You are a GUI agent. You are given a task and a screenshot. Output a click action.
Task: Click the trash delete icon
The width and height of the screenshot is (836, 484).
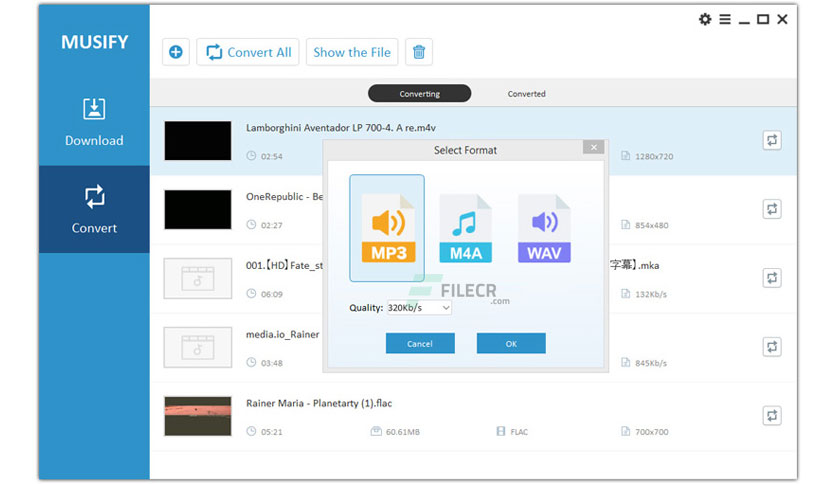pos(419,52)
